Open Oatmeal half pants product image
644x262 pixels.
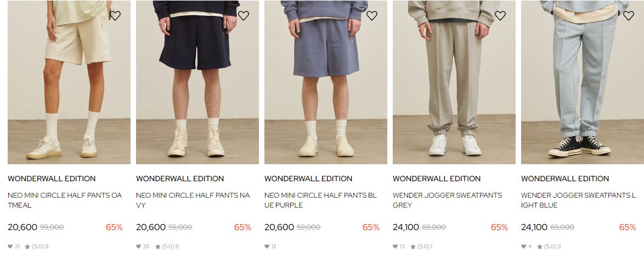[x=69, y=82]
